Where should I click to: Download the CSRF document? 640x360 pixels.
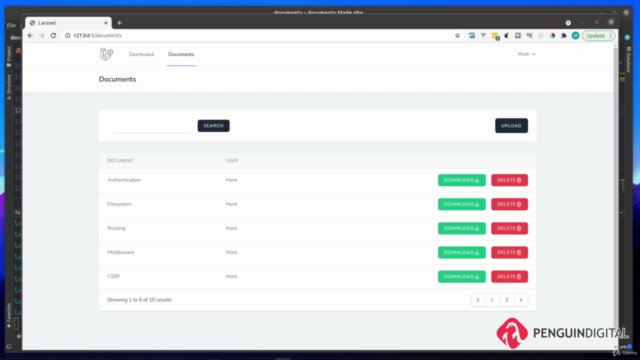coord(462,276)
